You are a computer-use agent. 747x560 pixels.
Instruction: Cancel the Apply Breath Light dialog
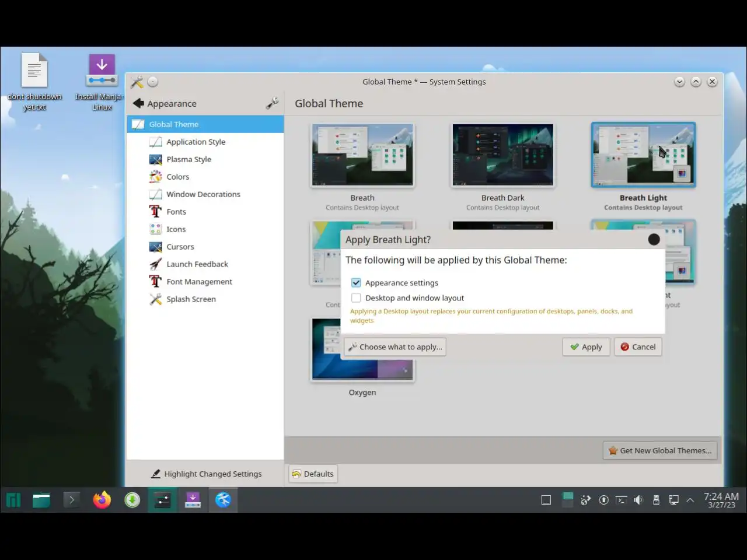638,346
